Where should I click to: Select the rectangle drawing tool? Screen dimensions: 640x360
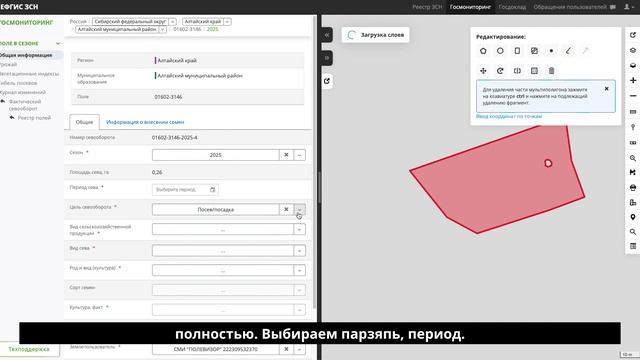click(x=517, y=51)
